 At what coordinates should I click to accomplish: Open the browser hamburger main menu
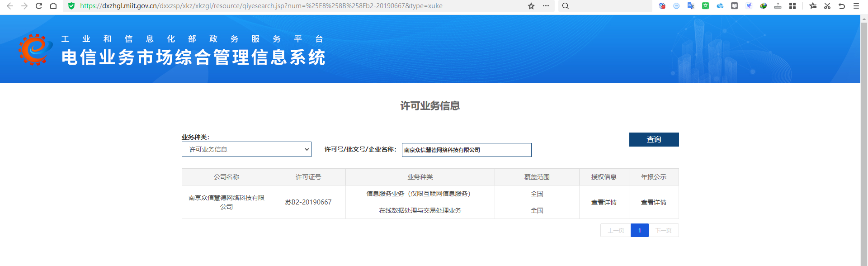(856, 6)
